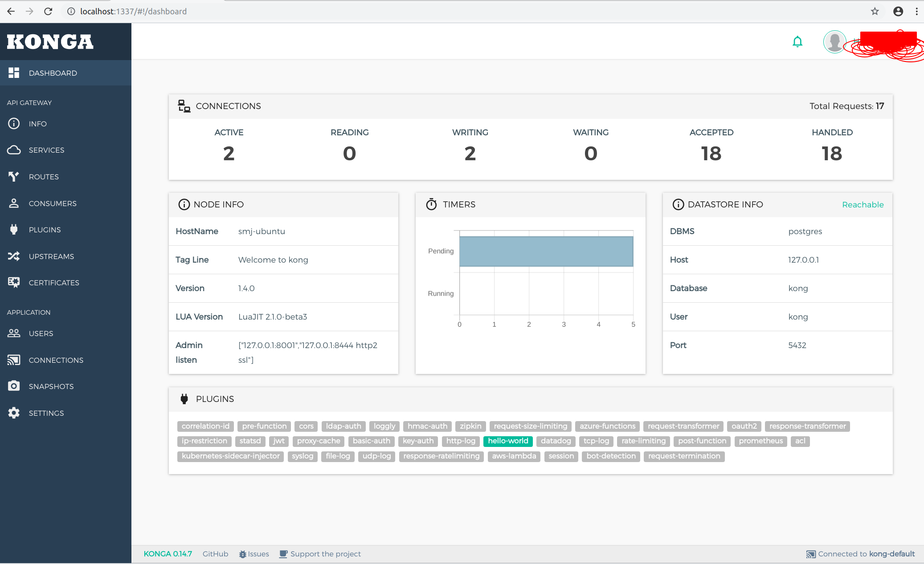
Task: Click the Snapshots camera icon
Action: coord(14,386)
